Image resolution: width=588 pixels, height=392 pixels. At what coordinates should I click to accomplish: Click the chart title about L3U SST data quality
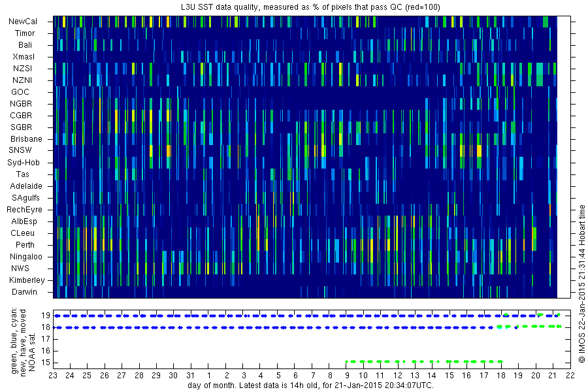(310, 7)
